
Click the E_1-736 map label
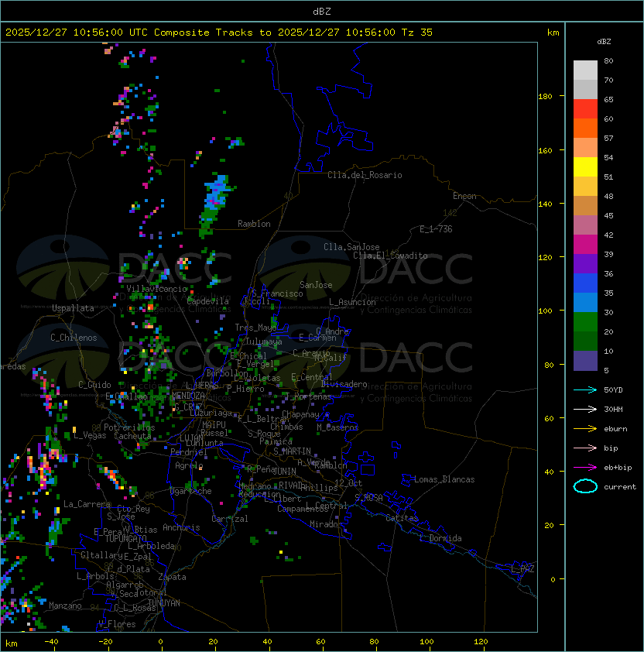pos(436,229)
